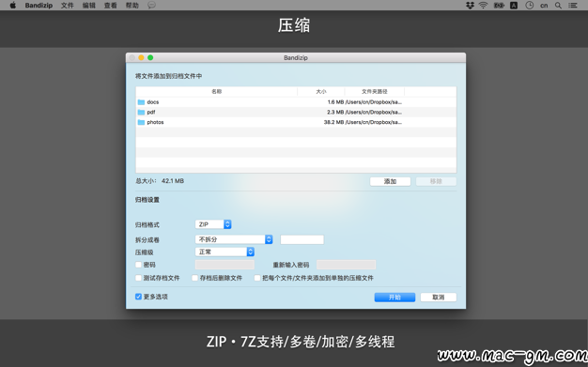Viewport: 588px width, 367px height.
Task: Zoom the Bandizip window with green button
Action: coord(150,57)
